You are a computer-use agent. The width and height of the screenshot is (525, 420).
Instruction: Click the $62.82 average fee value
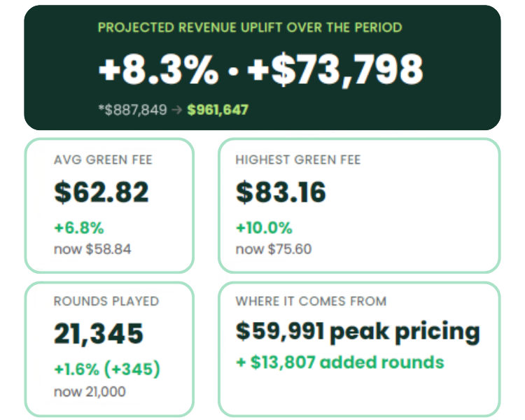(101, 192)
